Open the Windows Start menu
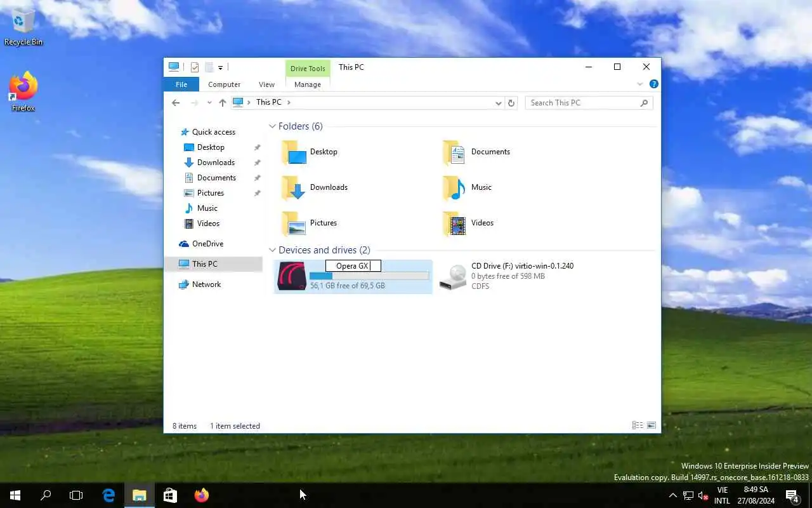This screenshot has width=812, height=508. coord(15,495)
